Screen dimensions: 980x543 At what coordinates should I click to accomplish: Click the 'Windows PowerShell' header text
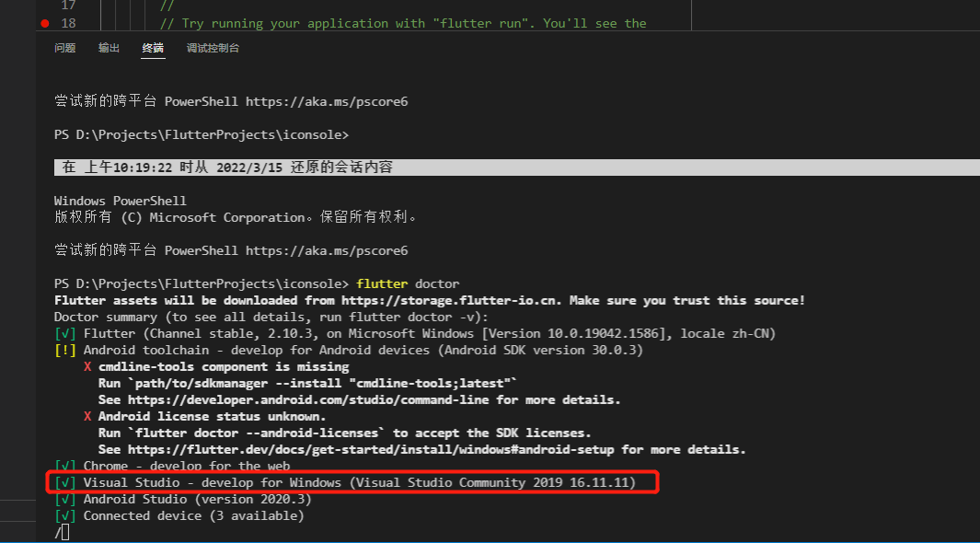point(120,201)
